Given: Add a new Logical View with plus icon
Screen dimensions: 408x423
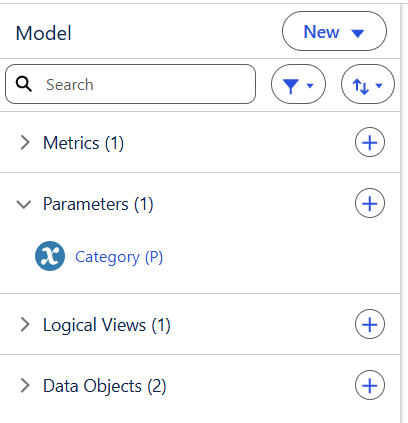Looking at the screenshot, I should pyautogui.click(x=370, y=324).
